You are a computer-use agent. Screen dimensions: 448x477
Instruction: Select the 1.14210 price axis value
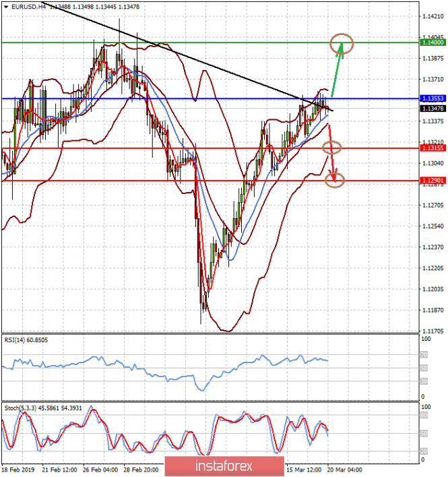click(x=433, y=16)
